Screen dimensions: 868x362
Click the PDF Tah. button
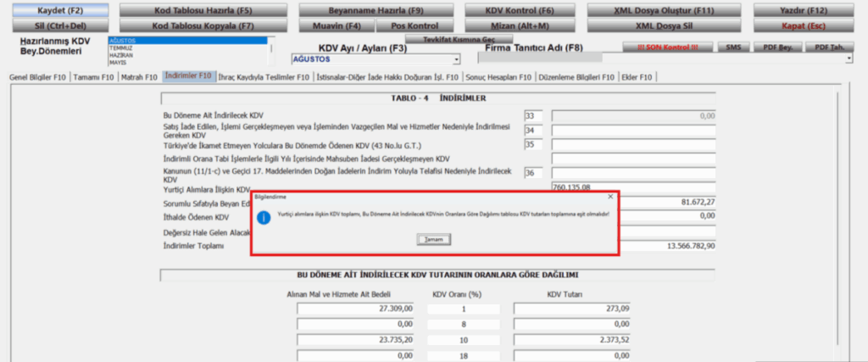(829, 47)
